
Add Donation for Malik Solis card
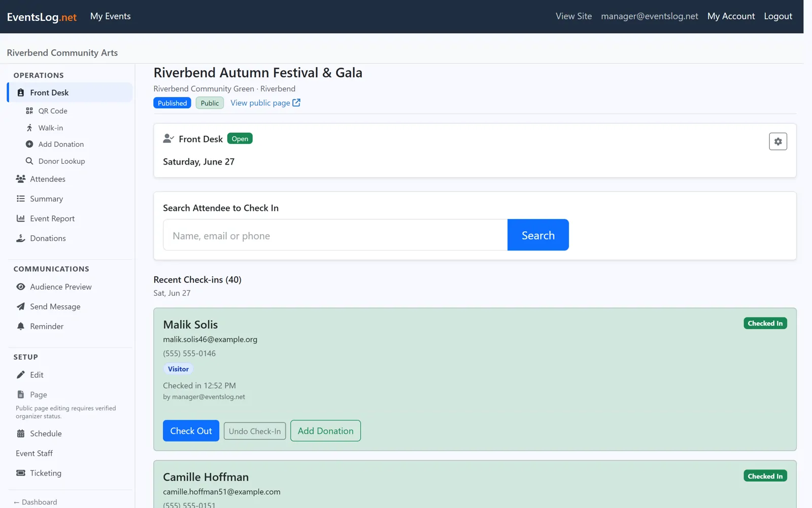325,431
